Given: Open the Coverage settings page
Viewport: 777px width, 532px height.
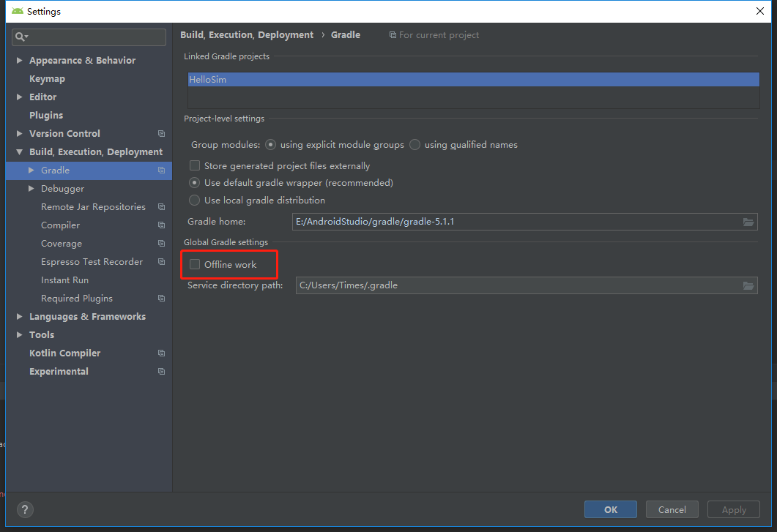Looking at the screenshot, I should click(62, 244).
